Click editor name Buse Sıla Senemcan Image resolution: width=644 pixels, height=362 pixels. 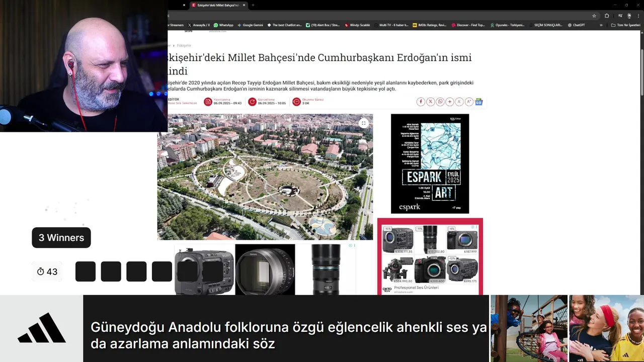183,103
